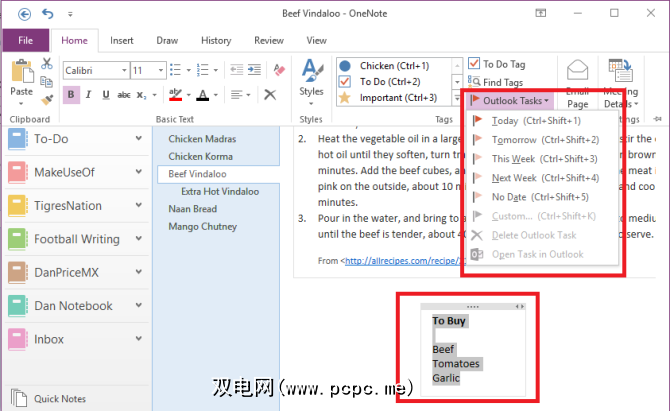The height and width of the screenshot is (411, 670).
Task: Toggle Strikethrough formatting
Action: 124,95
